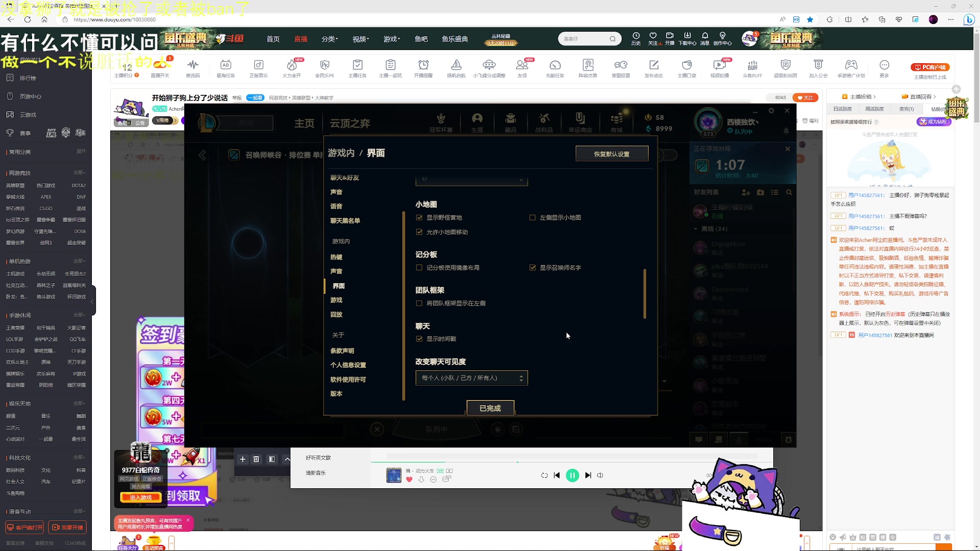Open the 正版音乐 icon

coord(258,68)
